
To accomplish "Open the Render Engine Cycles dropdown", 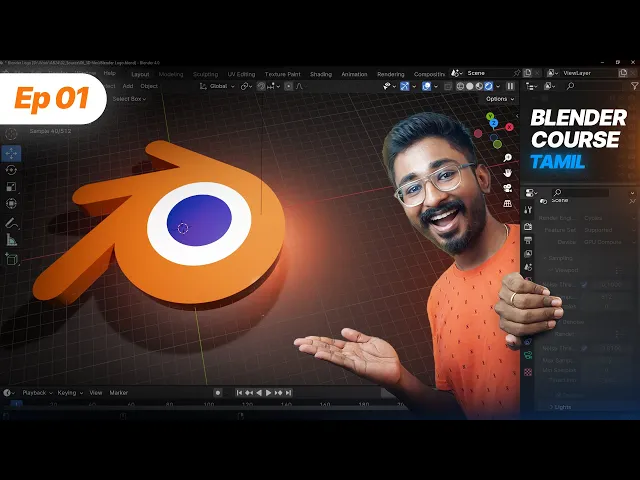I will click(609, 218).
